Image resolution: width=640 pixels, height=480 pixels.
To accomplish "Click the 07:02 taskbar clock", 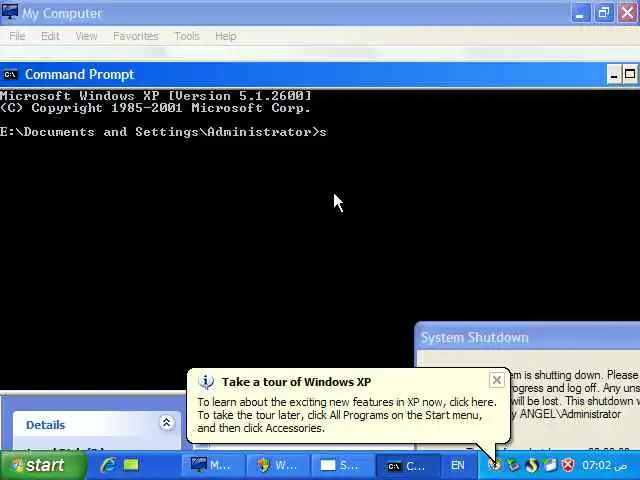I will pos(604,465).
